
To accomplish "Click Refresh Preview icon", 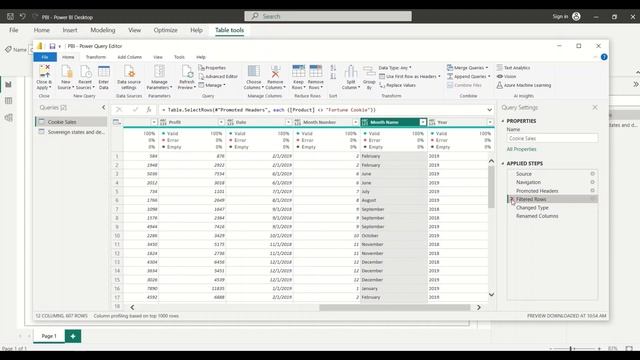I will (x=187, y=71).
